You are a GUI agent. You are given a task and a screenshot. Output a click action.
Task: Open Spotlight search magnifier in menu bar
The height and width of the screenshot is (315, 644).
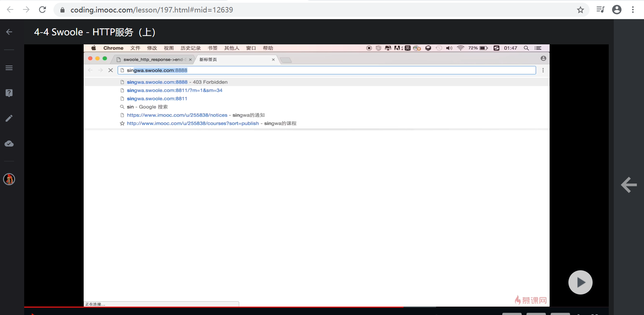click(x=526, y=48)
